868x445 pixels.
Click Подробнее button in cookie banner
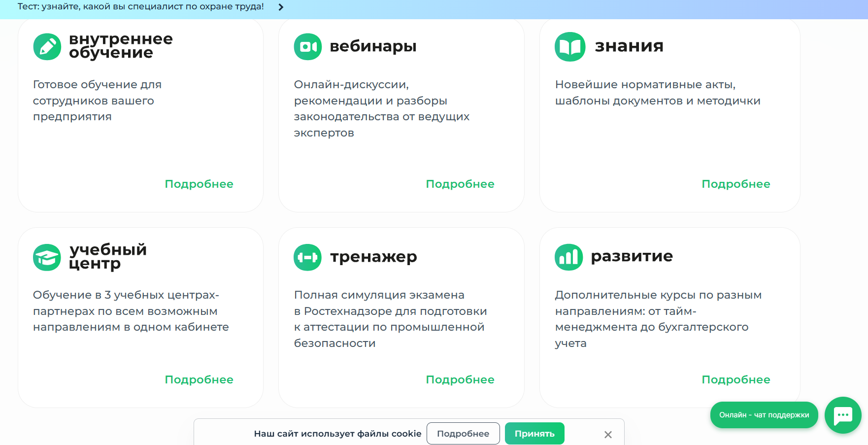click(x=463, y=434)
